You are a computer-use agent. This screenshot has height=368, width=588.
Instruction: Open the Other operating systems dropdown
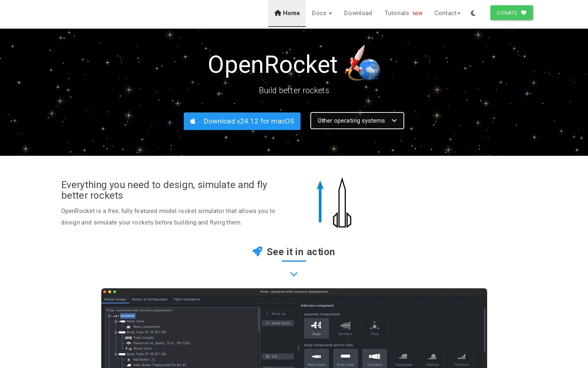[357, 121]
